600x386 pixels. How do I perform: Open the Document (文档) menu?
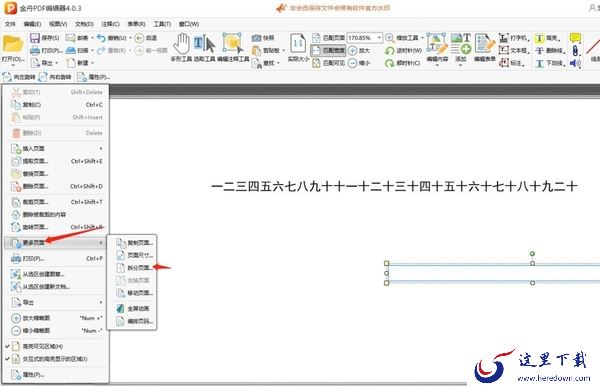coord(84,24)
